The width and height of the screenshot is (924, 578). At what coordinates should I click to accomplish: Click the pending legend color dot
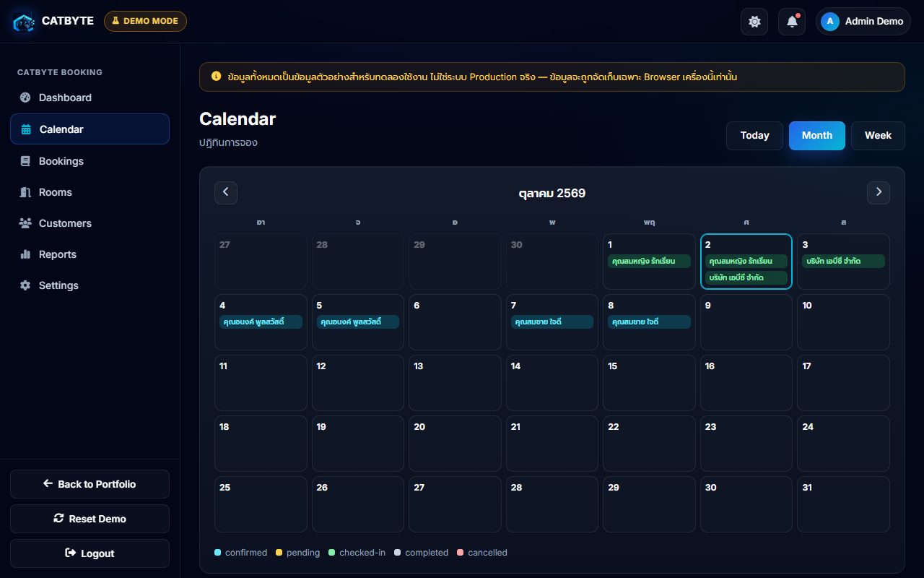279,553
